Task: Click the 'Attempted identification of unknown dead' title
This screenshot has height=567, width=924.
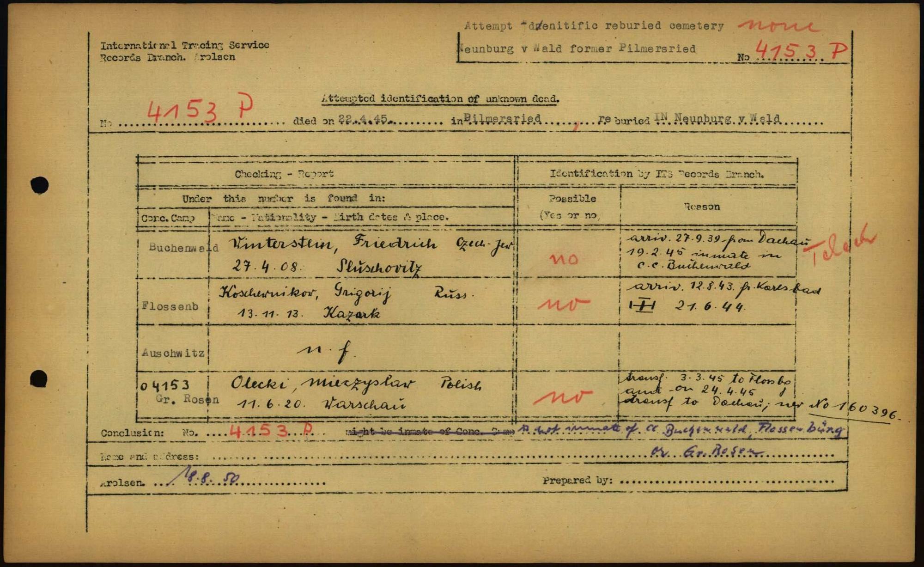Action: point(440,98)
